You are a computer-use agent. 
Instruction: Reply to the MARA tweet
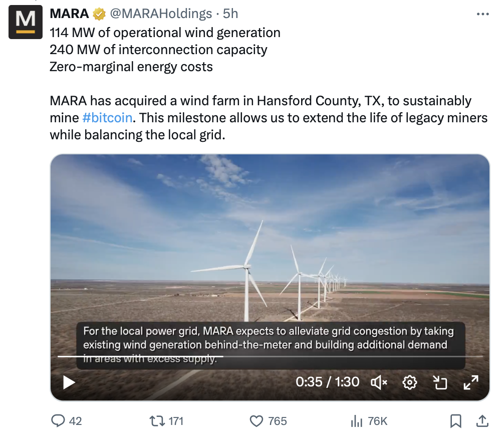click(x=59, y=421)
